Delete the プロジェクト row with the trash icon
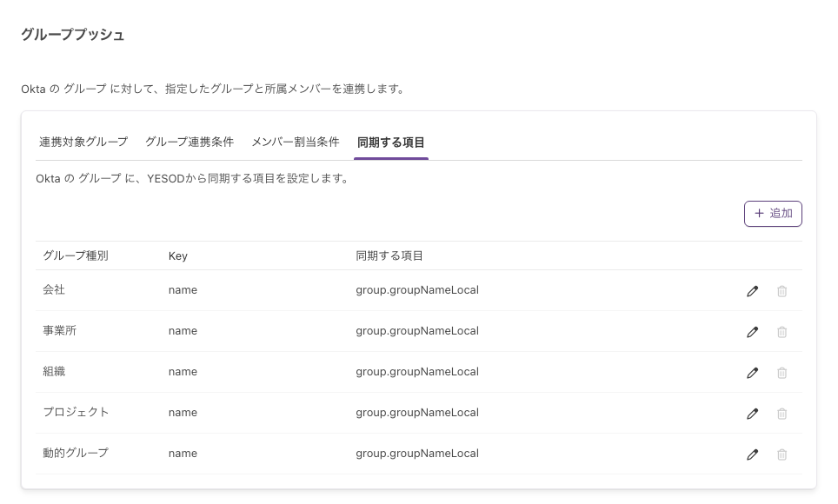This screenshot has height=504, width=838. pos(781,414)
